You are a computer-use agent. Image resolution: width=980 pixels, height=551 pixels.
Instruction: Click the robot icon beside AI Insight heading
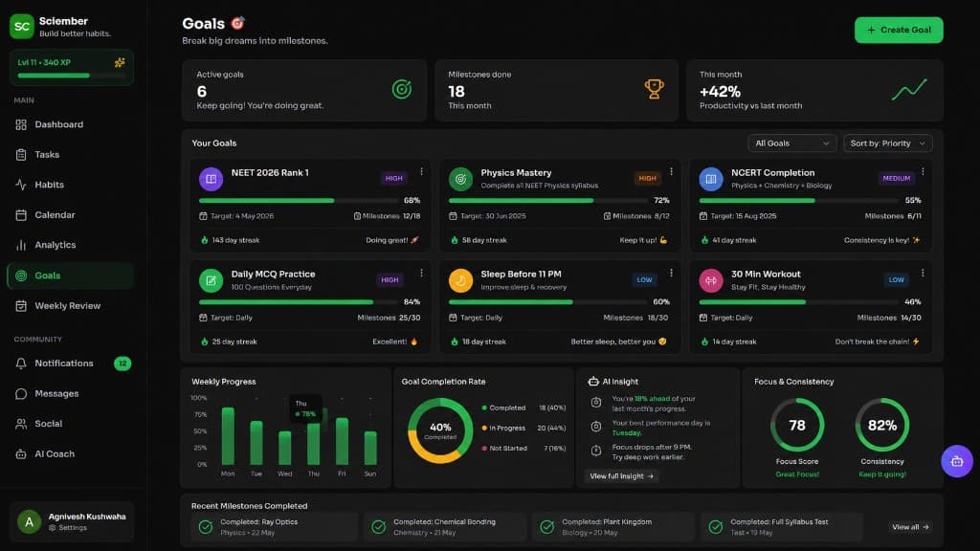coord(593,381)
